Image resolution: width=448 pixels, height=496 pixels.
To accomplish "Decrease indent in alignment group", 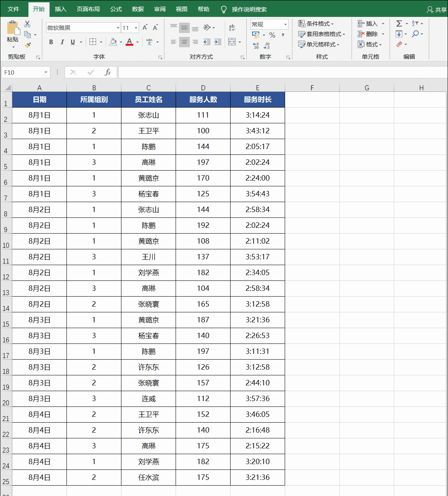I will click(x=207, y=42).
